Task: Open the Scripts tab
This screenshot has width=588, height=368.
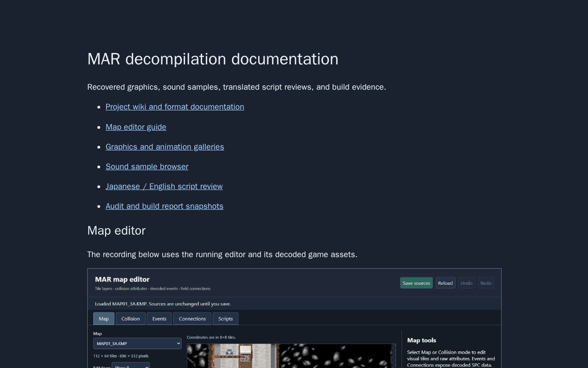Action: click(x=226, y=319)
